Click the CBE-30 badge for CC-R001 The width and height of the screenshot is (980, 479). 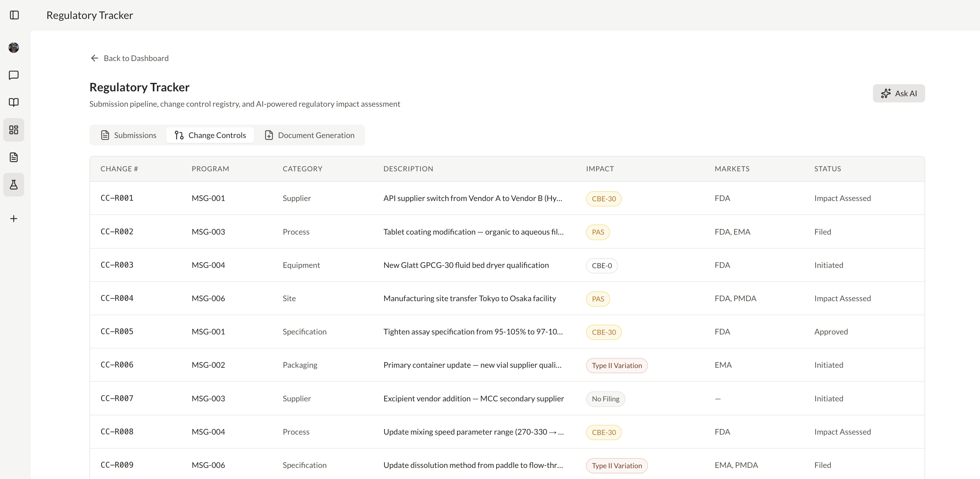604,199
